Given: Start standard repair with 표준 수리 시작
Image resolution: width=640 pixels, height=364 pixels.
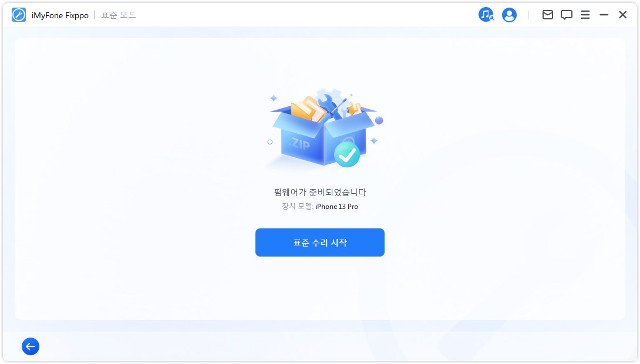Looking at the screenshot, I should (319, 242).
